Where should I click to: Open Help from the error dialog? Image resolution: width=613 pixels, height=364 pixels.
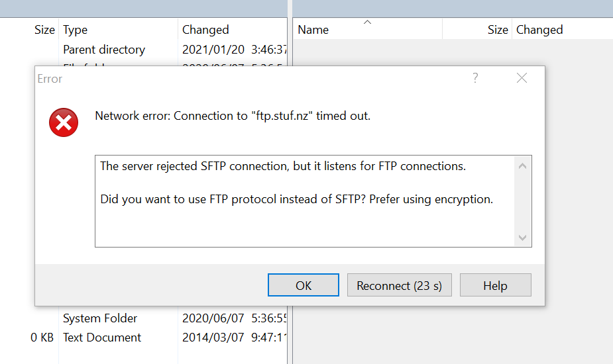coord(495,285)
